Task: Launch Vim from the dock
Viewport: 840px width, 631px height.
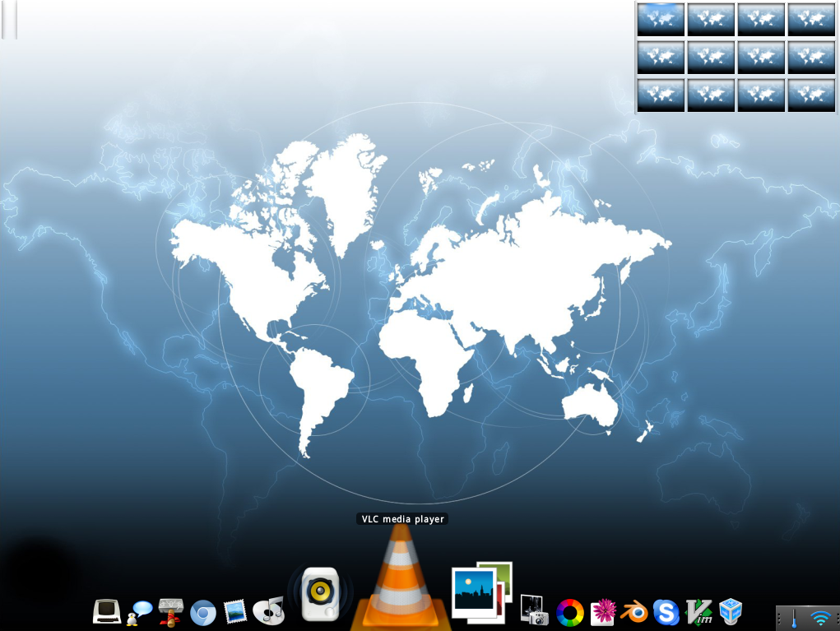Action: 699,612
